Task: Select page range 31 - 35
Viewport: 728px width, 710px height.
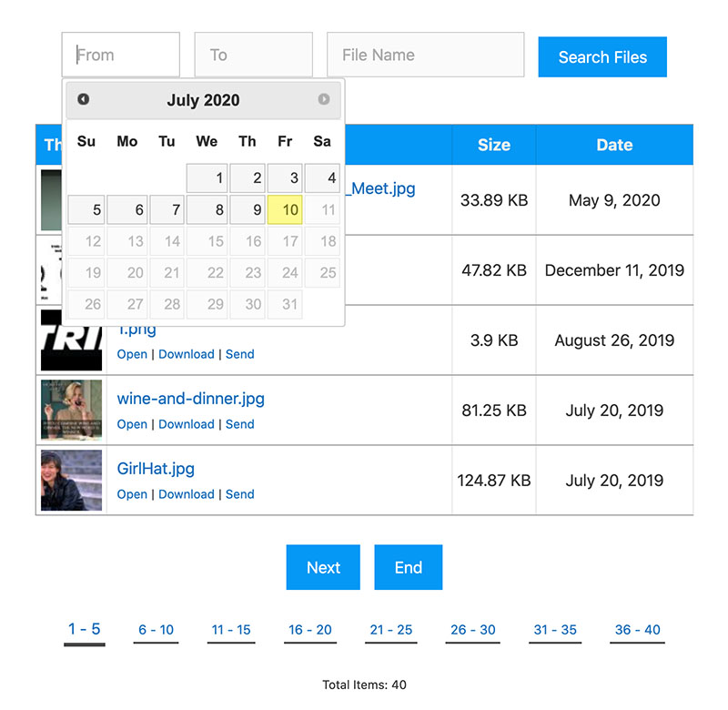Action: [555, 630]
